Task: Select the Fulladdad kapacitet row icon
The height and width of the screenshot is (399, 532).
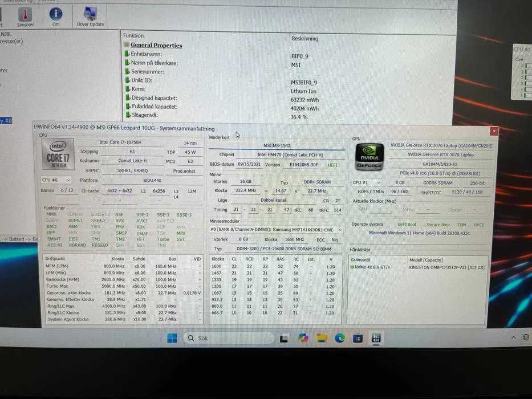Action: pyautogui.click(x=128, y=106)
